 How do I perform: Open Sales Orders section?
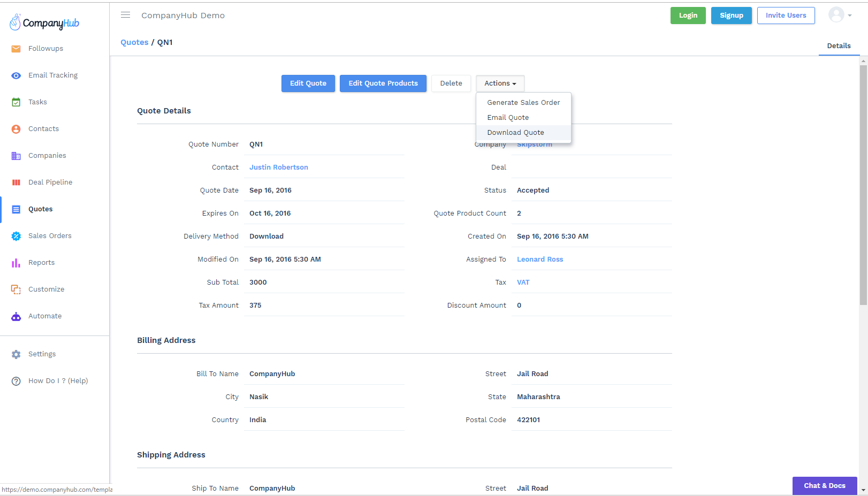click(x=50, y=236)
